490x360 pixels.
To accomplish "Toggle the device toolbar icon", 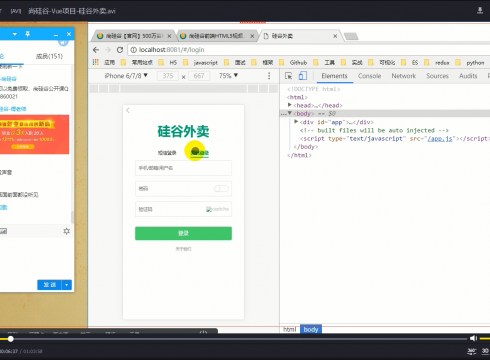I will [303, 76].
